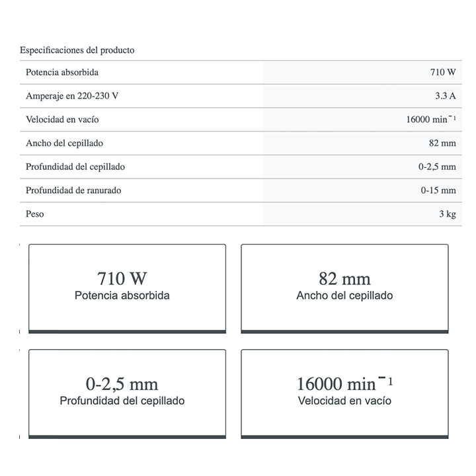The height and width of the screenshot is (476, 476).
Task: Click the 0-2,5 mm value in the table
Action: [437, 167]
